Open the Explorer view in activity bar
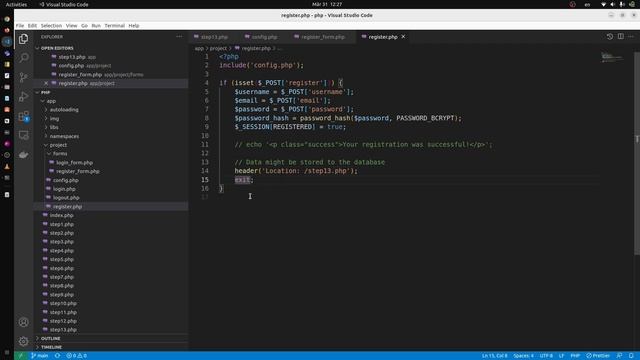 (x=24, y=39)
